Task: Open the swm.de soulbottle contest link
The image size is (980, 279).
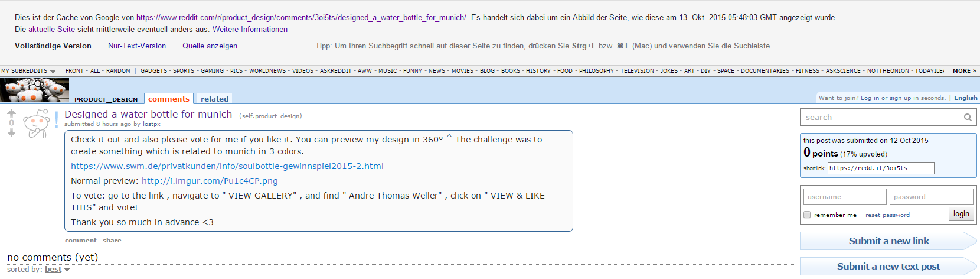Action: click(x=227, y=166)
